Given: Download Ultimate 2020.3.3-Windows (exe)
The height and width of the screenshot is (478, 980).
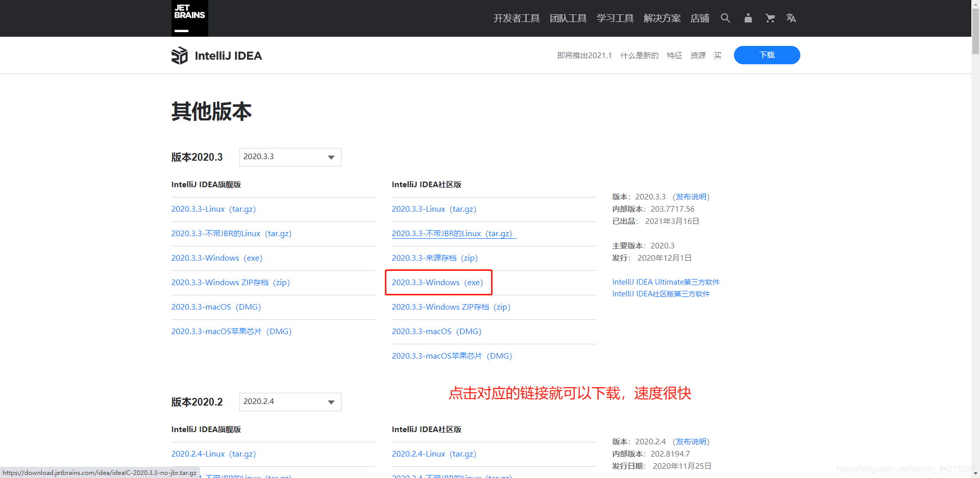Looking at the screenshot, I should [x=217, y=258].
